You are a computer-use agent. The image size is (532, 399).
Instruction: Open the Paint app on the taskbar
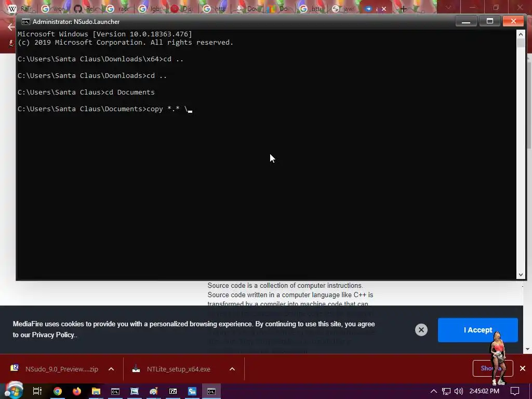(154, 391)
